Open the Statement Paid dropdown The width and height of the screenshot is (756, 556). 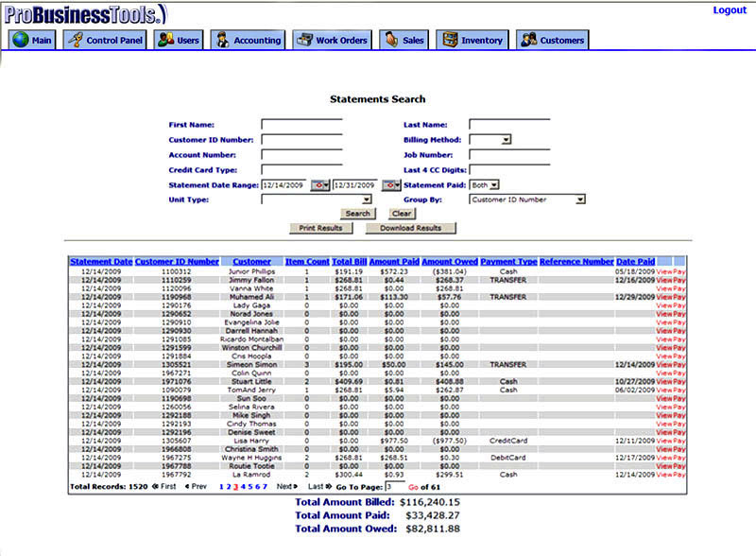tap(494, 184)
